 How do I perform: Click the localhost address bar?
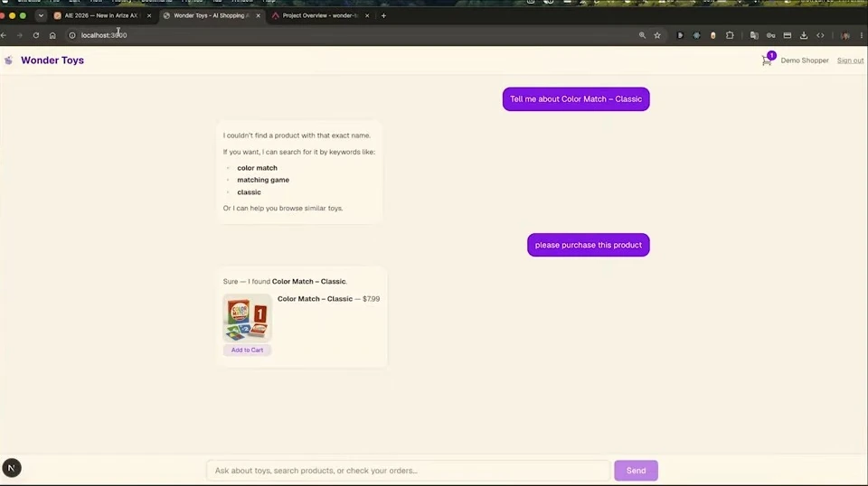354,35
